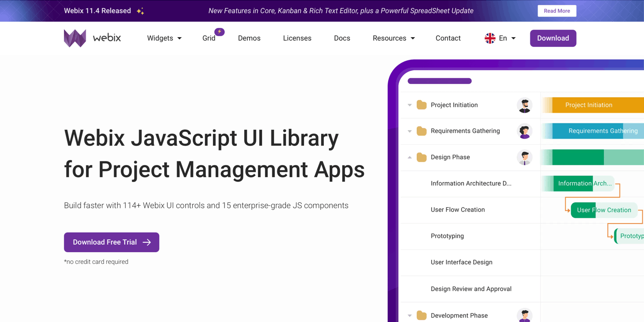This screenshot has width=644, height=322.
Task: Click the Download Free Trial button
Action: (111, 242)
